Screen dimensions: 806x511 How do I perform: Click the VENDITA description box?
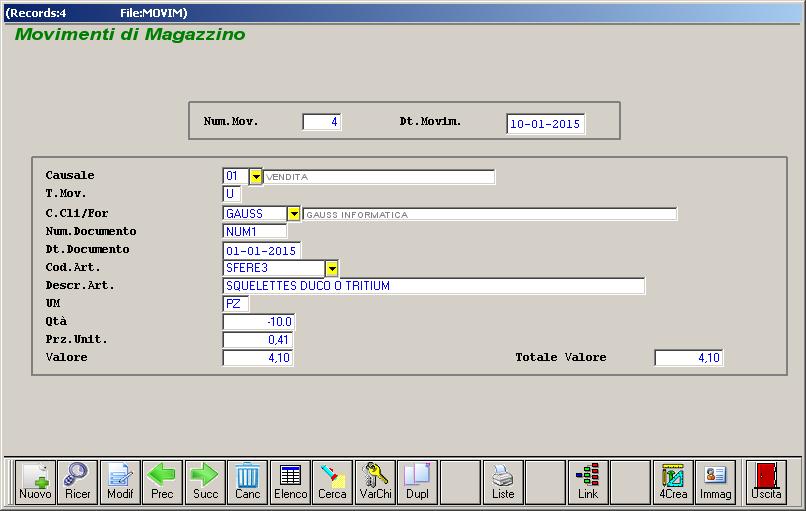click(379, 177)
